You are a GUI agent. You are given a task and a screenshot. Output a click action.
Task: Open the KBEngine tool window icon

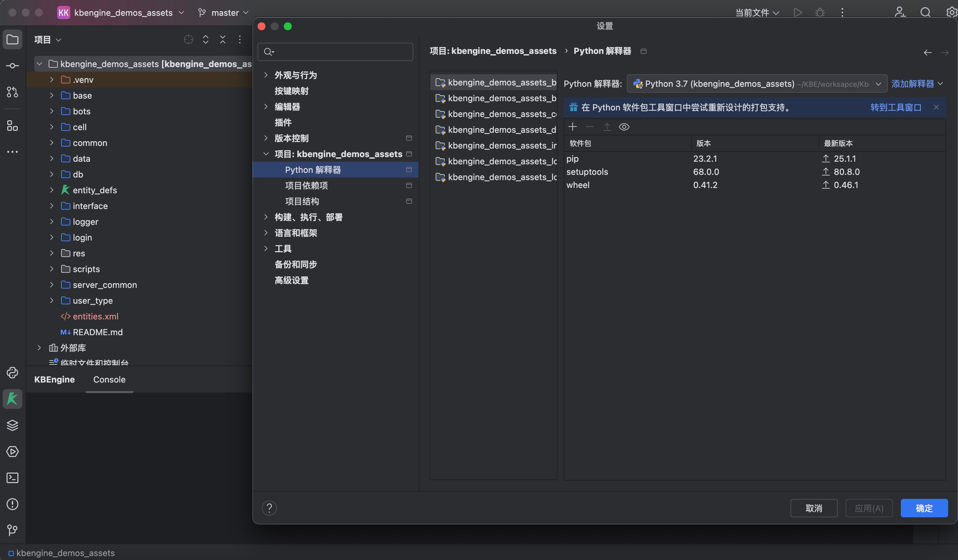[x=12, y=399]
